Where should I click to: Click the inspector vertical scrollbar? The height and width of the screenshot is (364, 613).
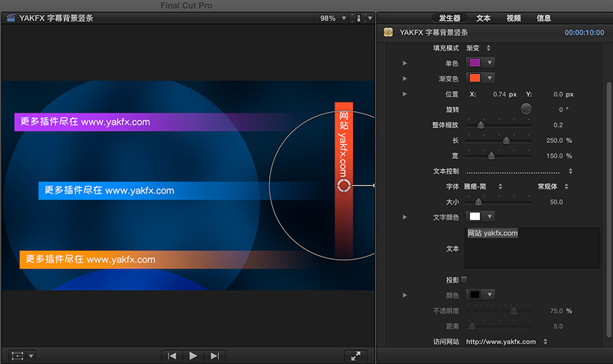click(x=608, y=209)
